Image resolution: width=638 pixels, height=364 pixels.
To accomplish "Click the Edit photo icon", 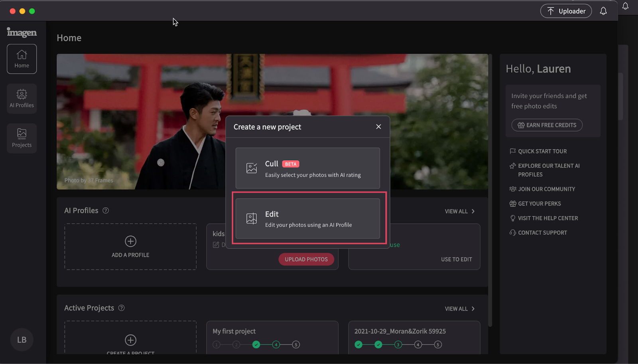I will (252, 218).
